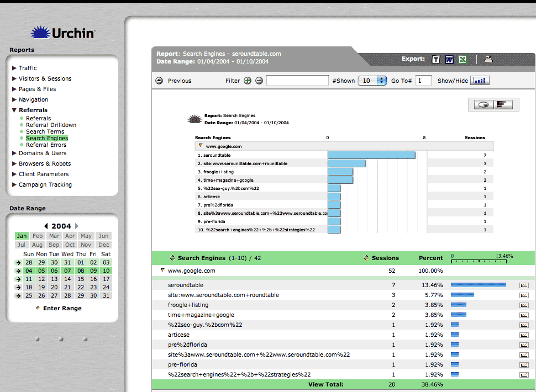This screenshot has width=536, height=392.
Task: Select week of 04 arrow
Action: [18, 271]
